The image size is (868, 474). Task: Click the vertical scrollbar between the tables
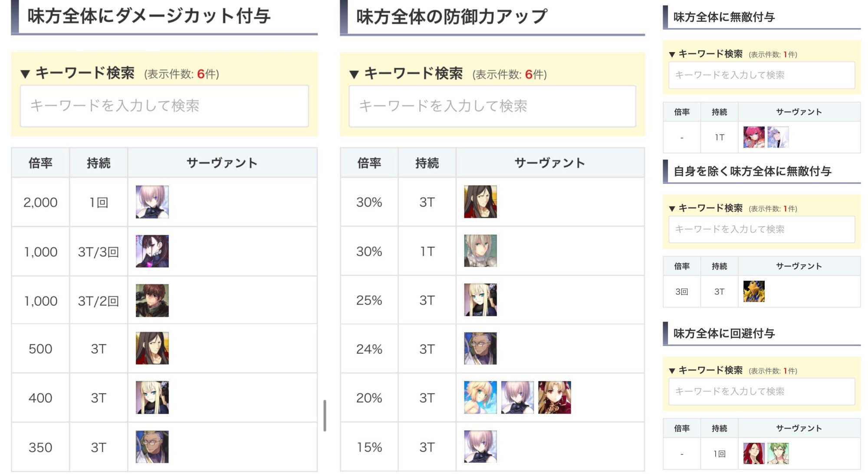click(x=325, y=415)
